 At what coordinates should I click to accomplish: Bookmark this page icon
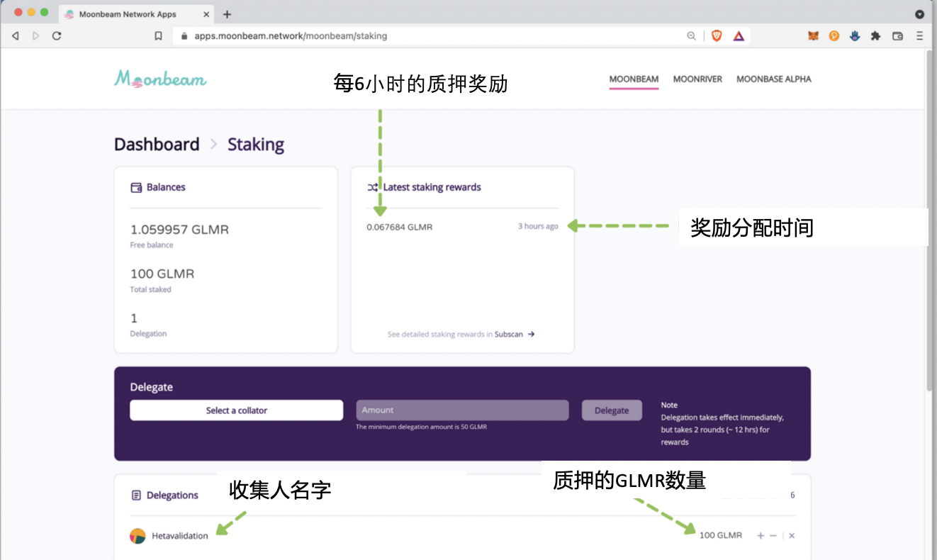(158, 35)
